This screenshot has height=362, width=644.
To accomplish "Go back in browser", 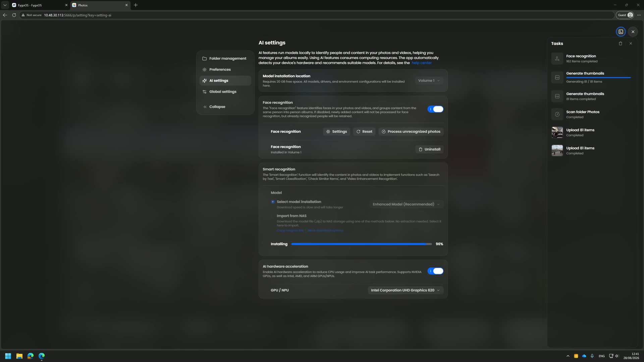I will [x=5, y=15].
